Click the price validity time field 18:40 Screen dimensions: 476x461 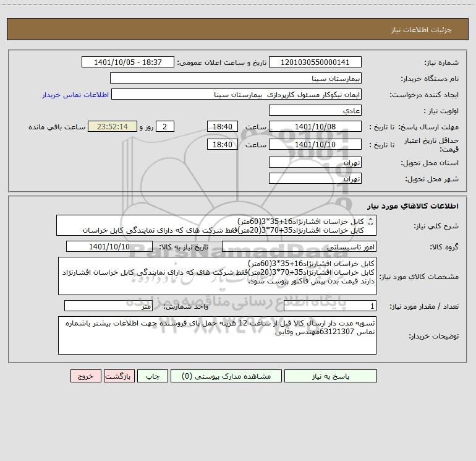[x=222, y=144]
